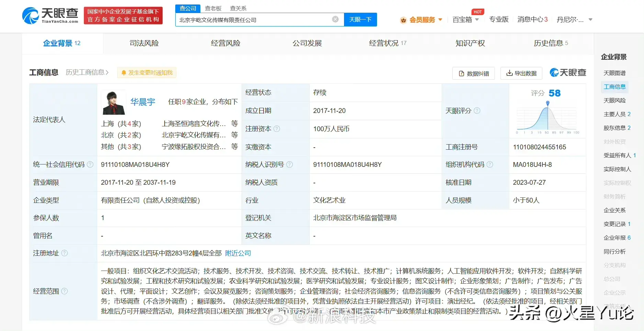Click 发生变更时通知我 button
644x331 pixels.
147,73
